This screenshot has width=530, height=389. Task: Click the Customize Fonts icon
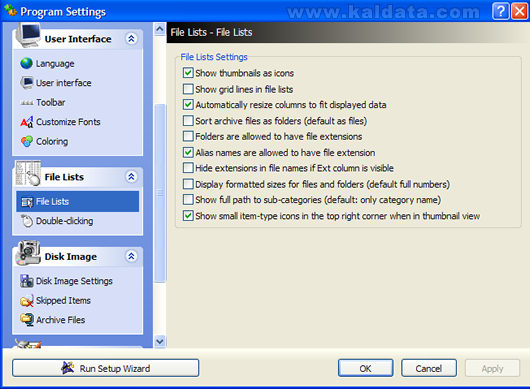click(27, 122)
